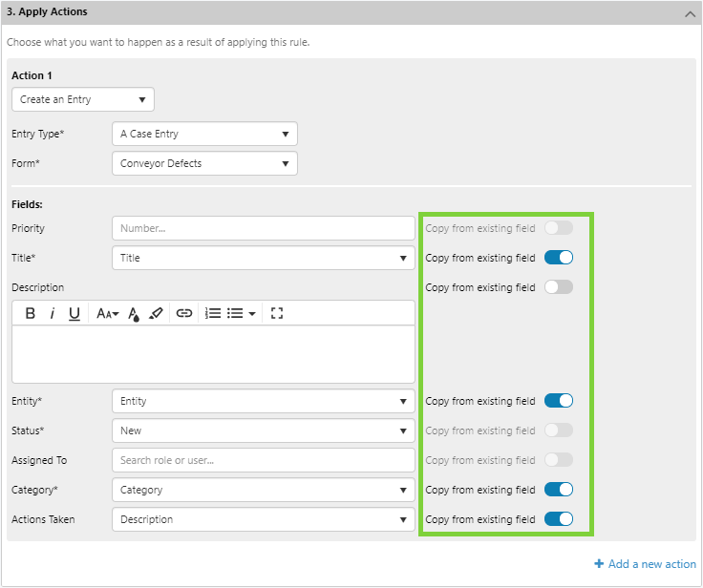Enable Copy from existing field for Description
Image resolution: width=703 pixels, height=588 pixels.
(558, 287)
